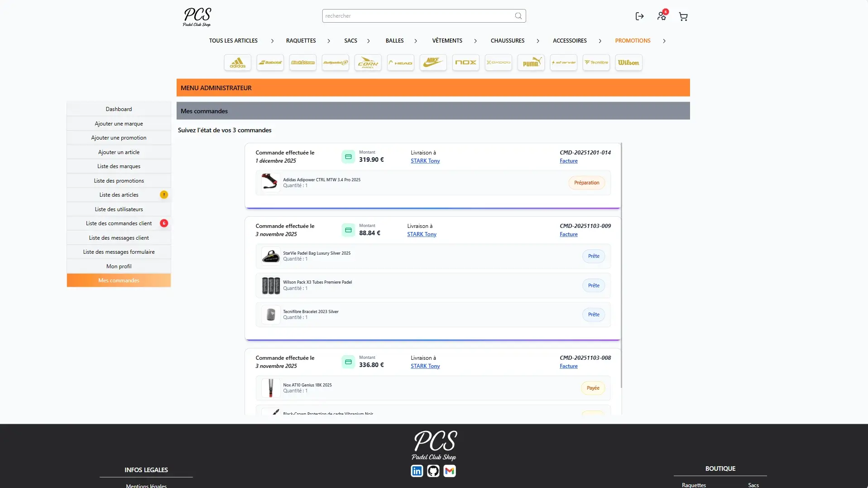Click the logout icon in the header
The width and height of the screenshot is (868, 488).
[639, 16]
